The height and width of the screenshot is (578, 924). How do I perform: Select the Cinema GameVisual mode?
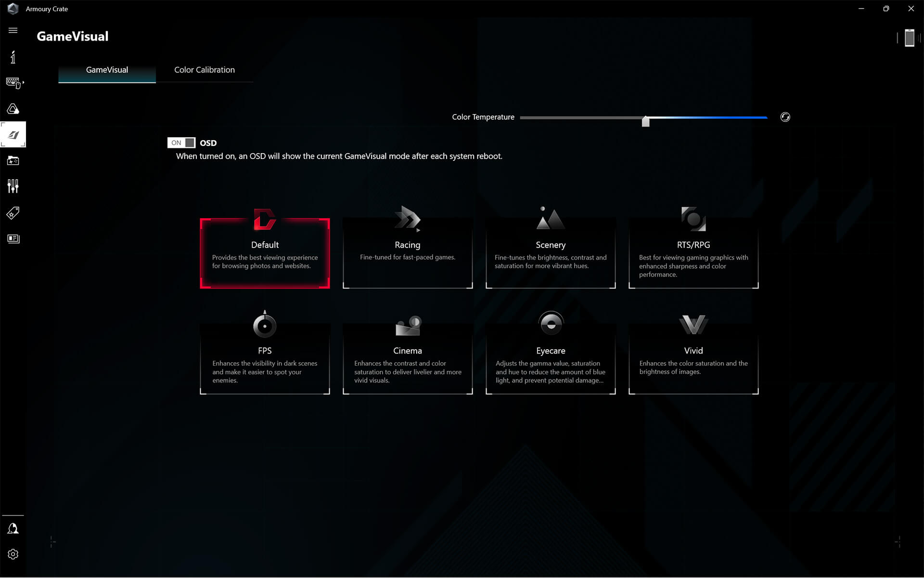tap(408, 353)
